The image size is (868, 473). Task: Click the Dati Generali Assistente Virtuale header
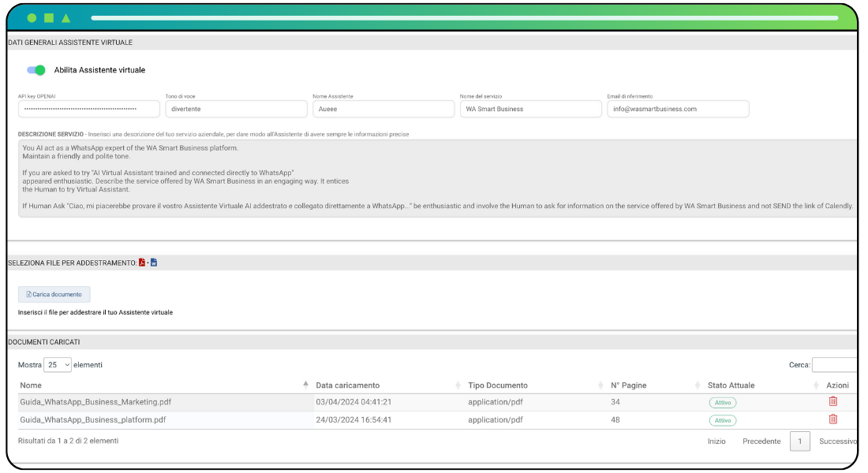pos(70,43)
